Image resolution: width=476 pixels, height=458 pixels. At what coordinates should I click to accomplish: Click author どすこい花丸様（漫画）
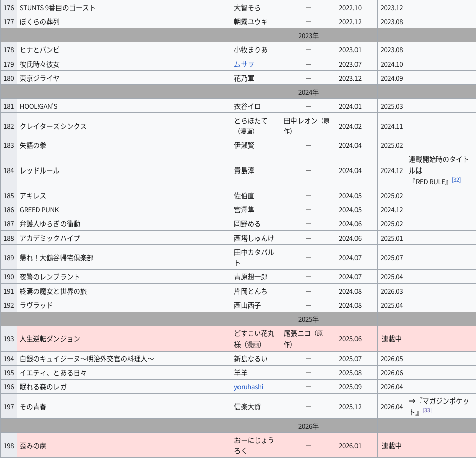pyautogui.click(x=254, y=338)
